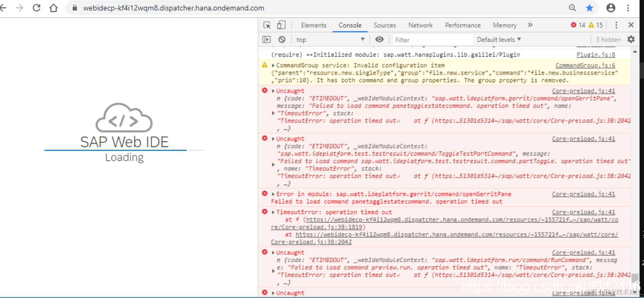Open Core-preload.js:41 link for ToggleTestPartCommand error
Image resolution: width=644 pixels, height=298 pixels.
583,139
